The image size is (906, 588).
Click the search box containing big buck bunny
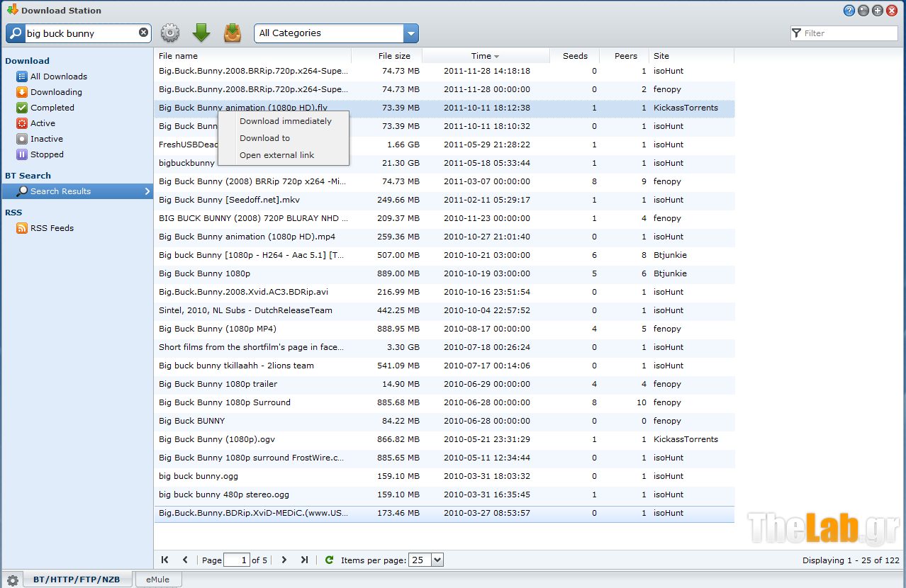point(79,33)
